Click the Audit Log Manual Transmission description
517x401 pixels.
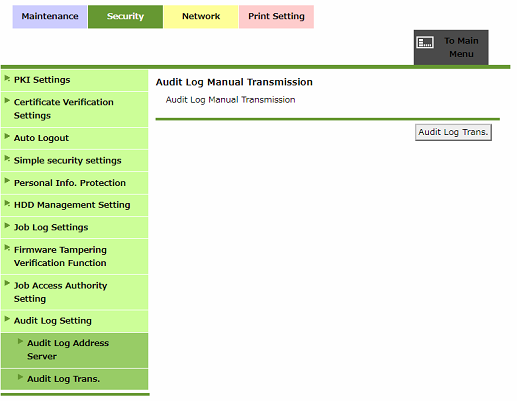230,100
